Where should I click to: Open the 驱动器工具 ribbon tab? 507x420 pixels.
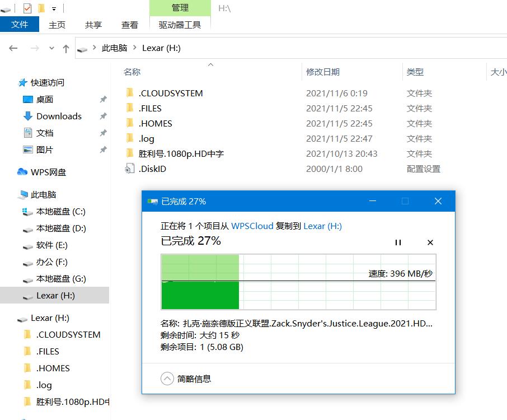pyautogui.click(x=180, y=25)
